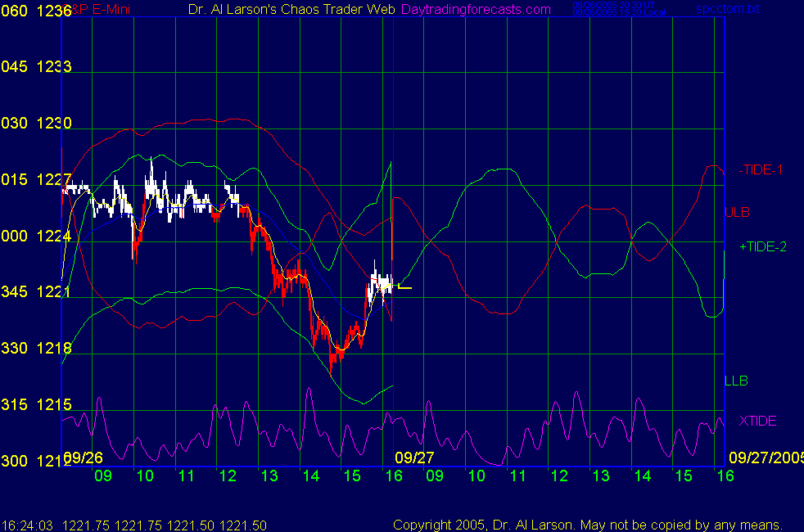The image size is (804, 532).
Task: Click the Dr. Al Larson's Chaos Trader Web title
Action: 291,10
